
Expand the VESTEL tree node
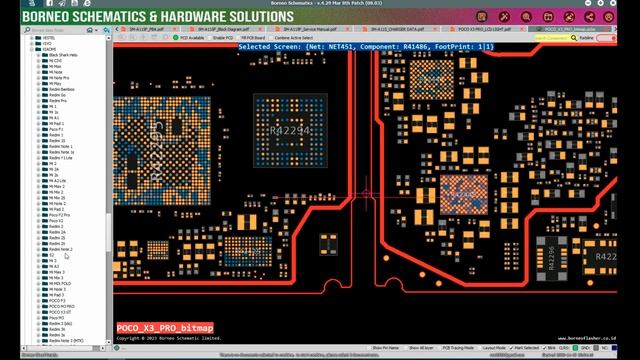click(x=31, y=38)
